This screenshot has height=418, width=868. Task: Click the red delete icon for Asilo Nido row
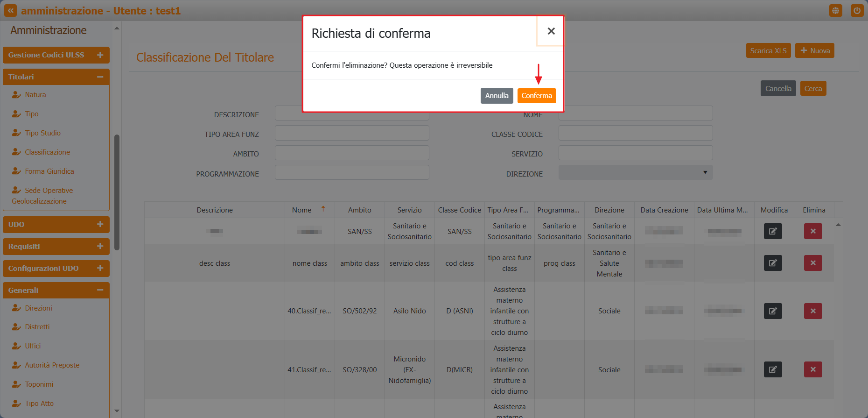pos(813,311)
